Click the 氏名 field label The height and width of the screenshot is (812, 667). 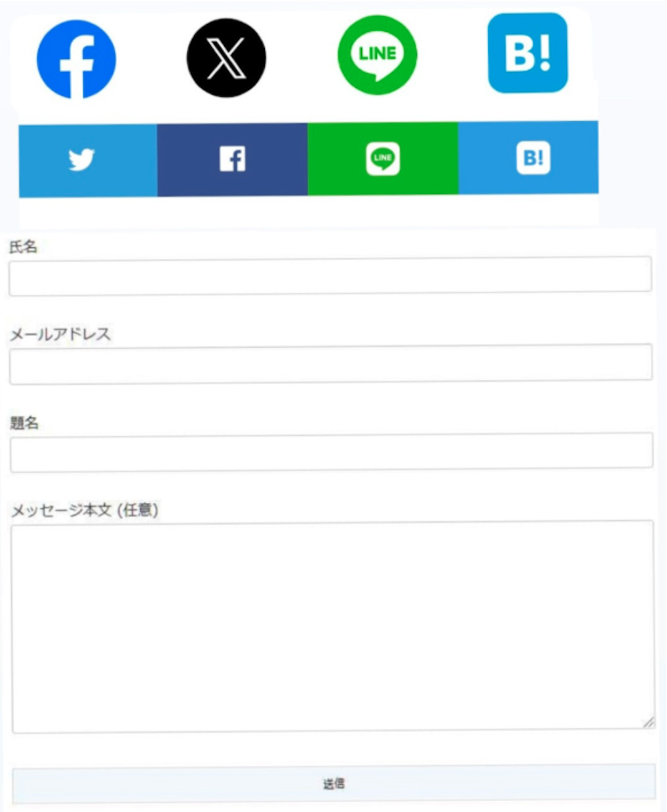click(23, 247)
